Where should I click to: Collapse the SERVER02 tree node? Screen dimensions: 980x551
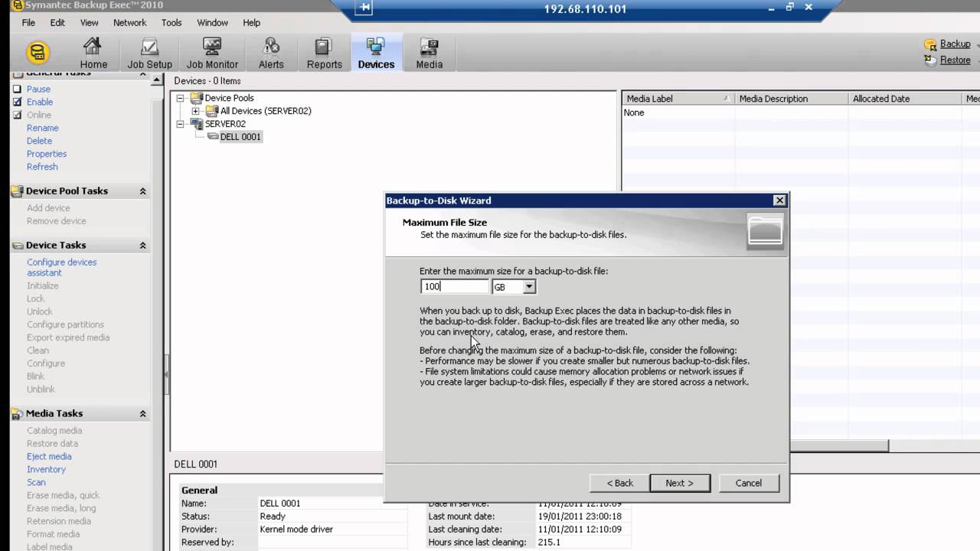(181, 124)
